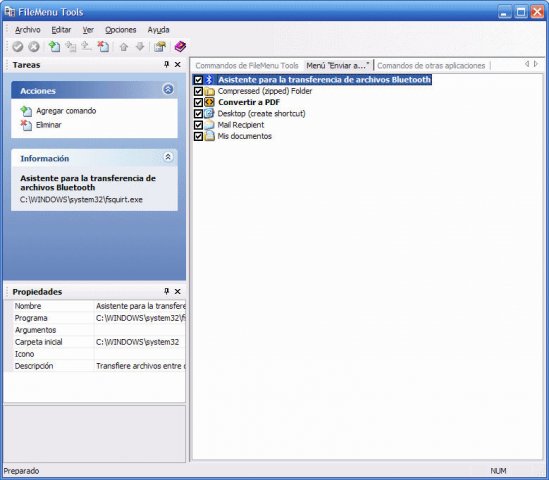This screenshot has width=549, height=480.
Task: Open the Opciones menu
Action: click(121, 30)
